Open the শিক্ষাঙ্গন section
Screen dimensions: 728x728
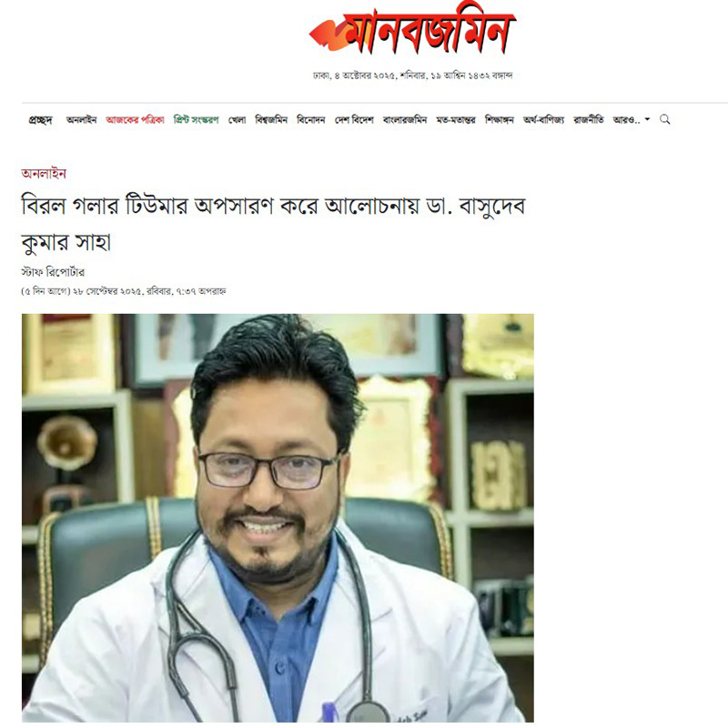tap(499, 120)
